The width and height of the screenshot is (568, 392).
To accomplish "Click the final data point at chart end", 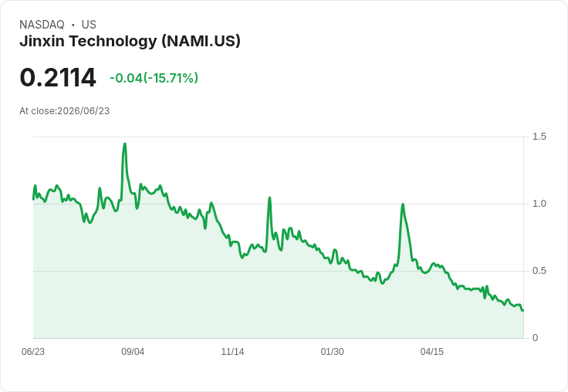I will click(x=522, y=310).
